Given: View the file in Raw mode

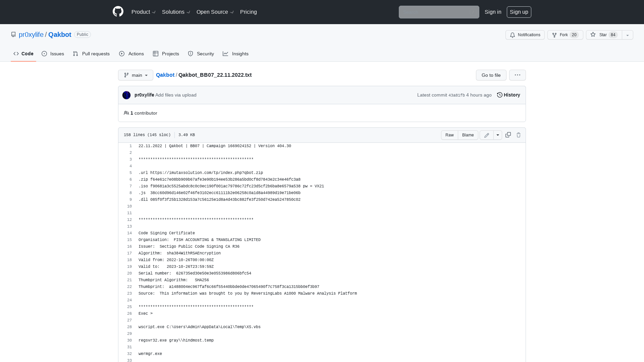Looking at the screenshot, I should pos(449,135).
